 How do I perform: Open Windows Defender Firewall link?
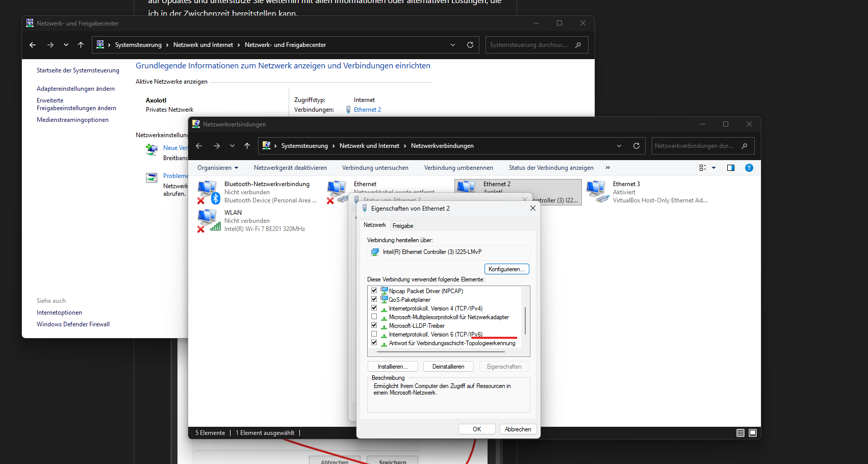point(73,324)
